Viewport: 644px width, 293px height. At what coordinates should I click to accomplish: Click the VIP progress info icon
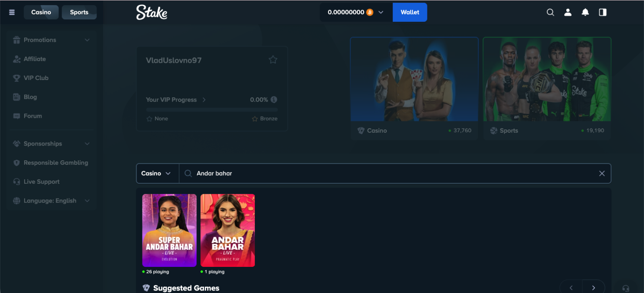[274, 100]
